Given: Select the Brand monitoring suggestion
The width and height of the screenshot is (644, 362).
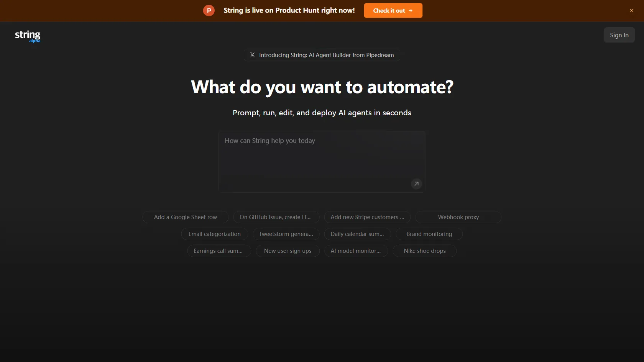Looking at the screenshot, I should tap(429, 234).
